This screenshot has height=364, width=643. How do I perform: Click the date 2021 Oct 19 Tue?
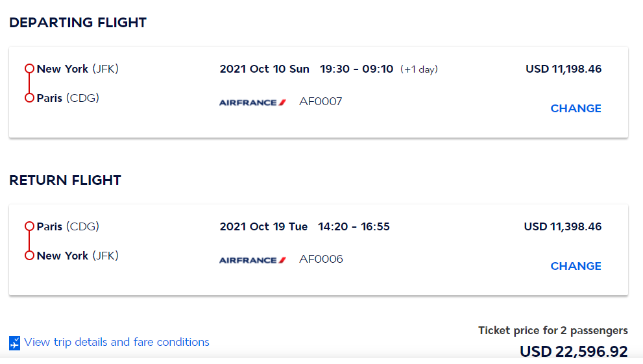263,226
